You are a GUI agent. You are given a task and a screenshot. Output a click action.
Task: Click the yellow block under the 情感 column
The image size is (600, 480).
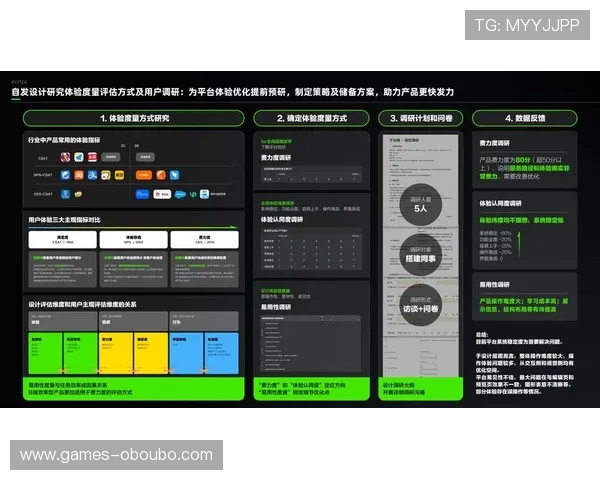click(117, 353)
